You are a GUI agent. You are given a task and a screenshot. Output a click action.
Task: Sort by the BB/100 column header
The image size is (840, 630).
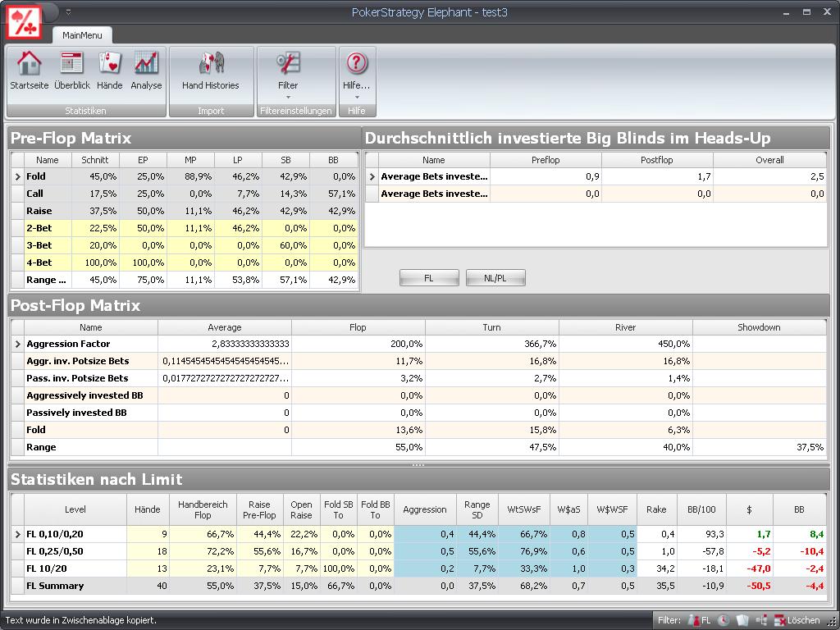click(701, 509)
